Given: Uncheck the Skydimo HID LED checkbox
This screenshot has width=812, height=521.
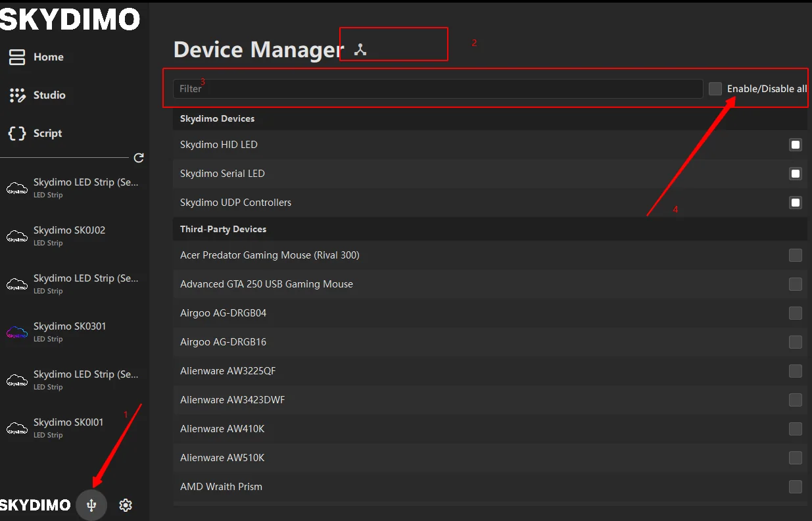Looking at the screenshot, I should [796, 145].
